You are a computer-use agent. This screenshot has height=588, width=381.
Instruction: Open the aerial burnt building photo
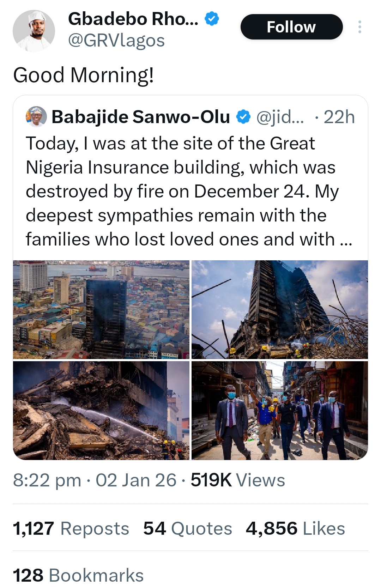coord(101,310)
